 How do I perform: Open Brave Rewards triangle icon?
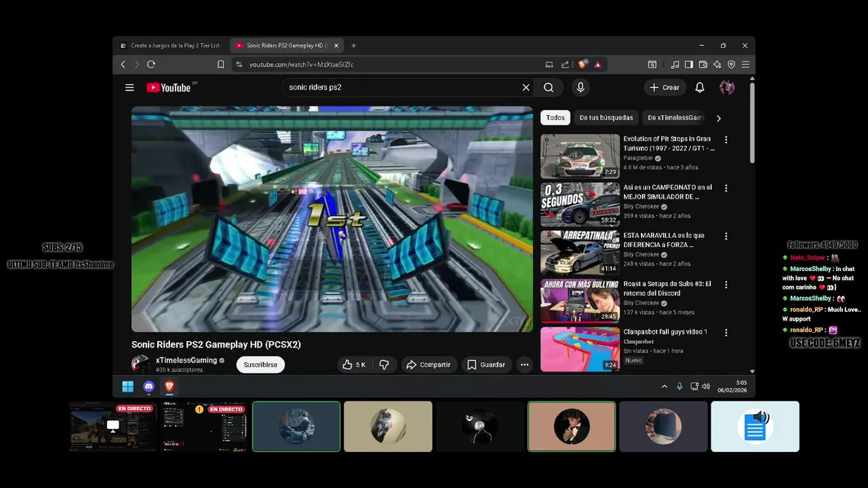point(597,64)
